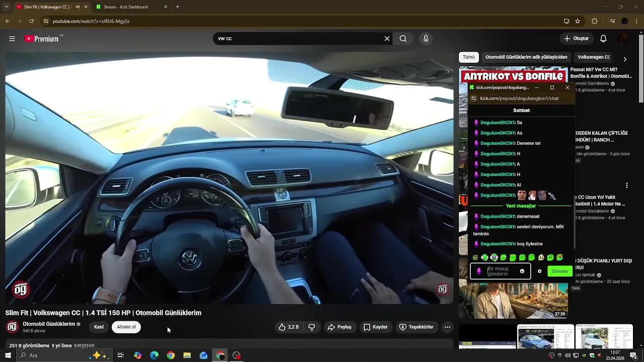
Task: Go to the YouTube Premium home logo
Action: coord(42,39)
